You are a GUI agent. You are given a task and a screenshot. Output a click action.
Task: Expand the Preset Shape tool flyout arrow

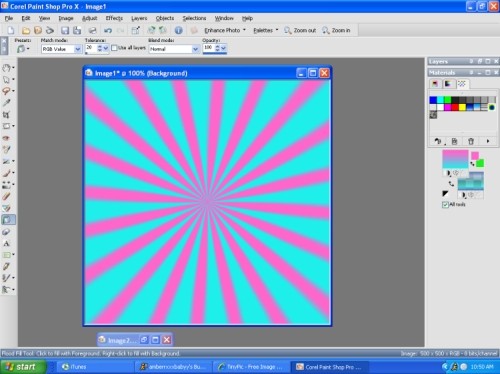pyautogui.click(x=13, y=255)
